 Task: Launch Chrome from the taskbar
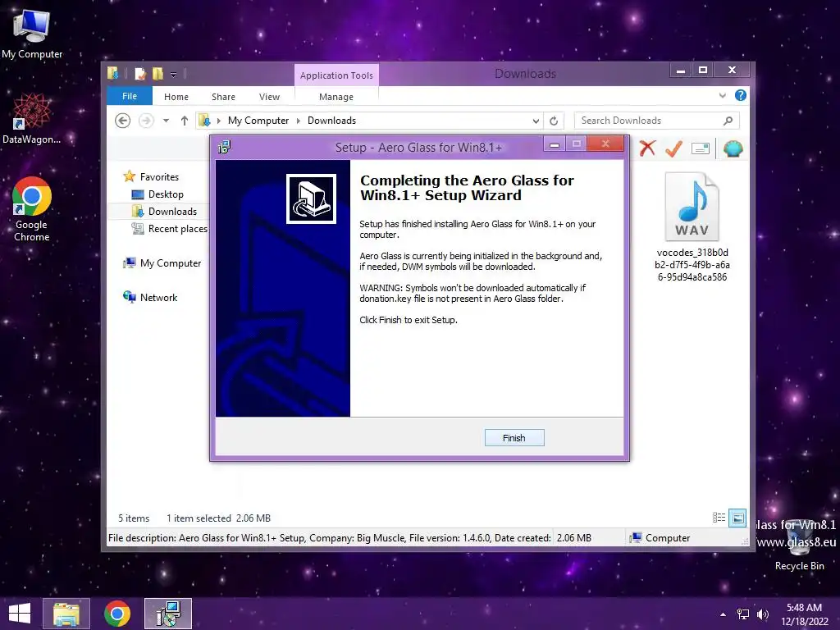pyautogui.click(x=116, y=614)
